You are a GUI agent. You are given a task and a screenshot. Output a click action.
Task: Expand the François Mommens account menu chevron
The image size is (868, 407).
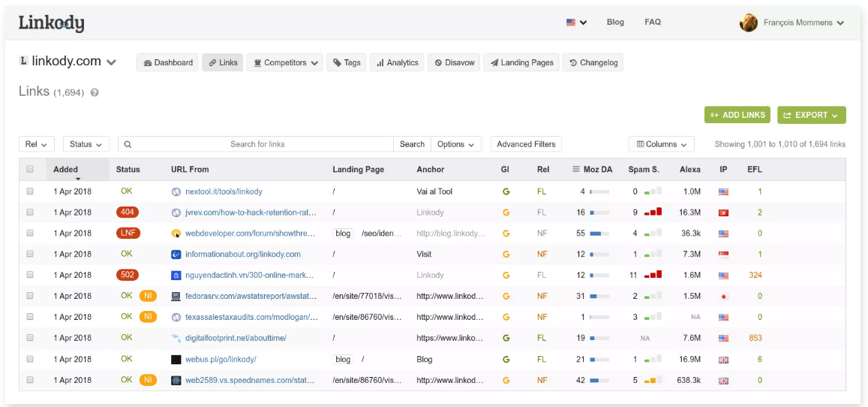(840, 23)
